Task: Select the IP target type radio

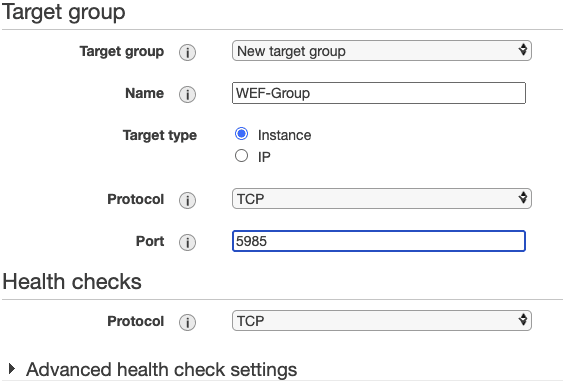Action: (x=241, y=156)
